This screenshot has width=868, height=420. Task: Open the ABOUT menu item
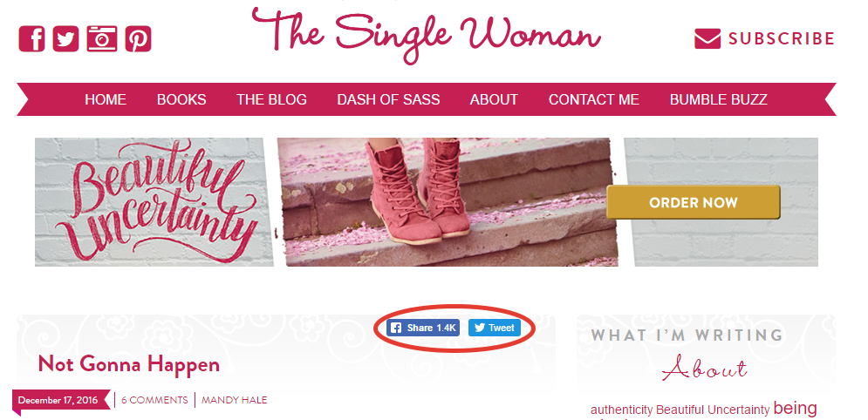point(494,99)
